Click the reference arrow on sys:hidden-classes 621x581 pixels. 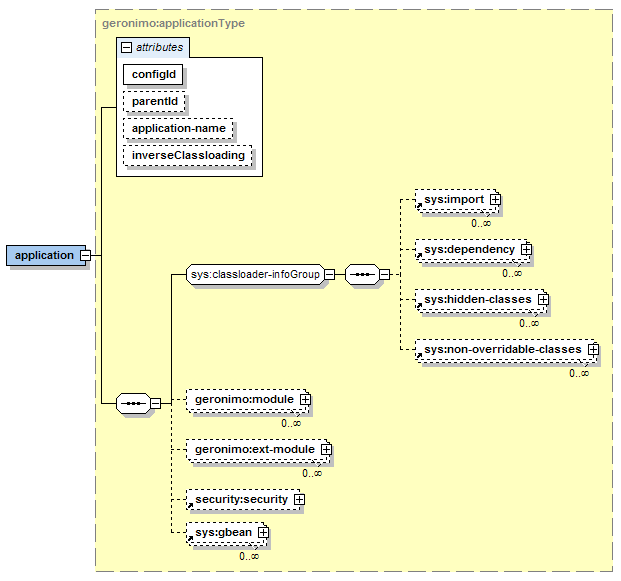point(419,306)
